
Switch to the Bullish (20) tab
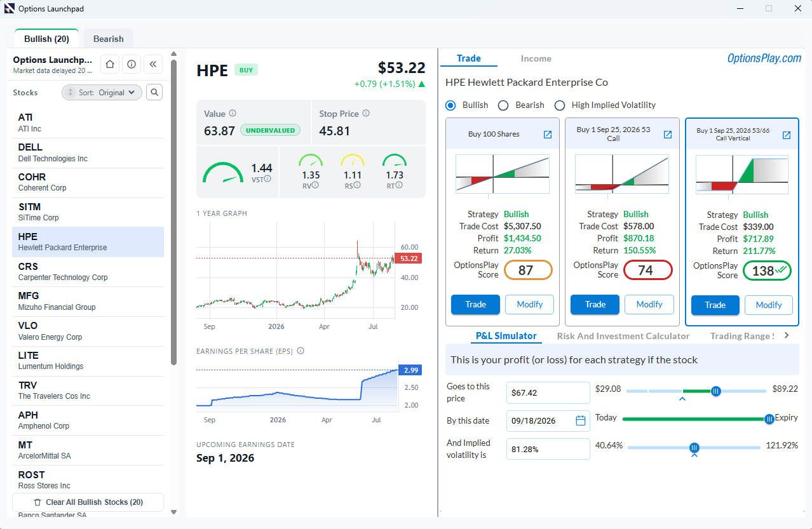tap(46, 39)
